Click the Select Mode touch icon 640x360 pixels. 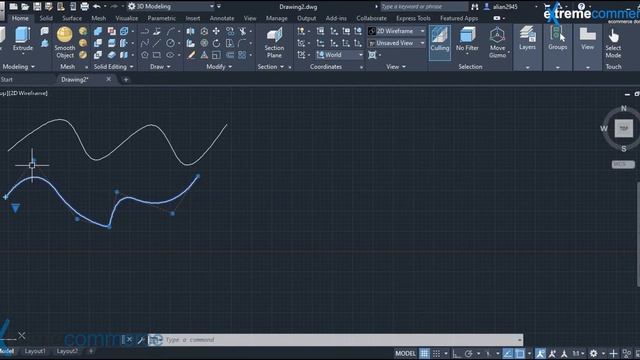pos(613,36)
